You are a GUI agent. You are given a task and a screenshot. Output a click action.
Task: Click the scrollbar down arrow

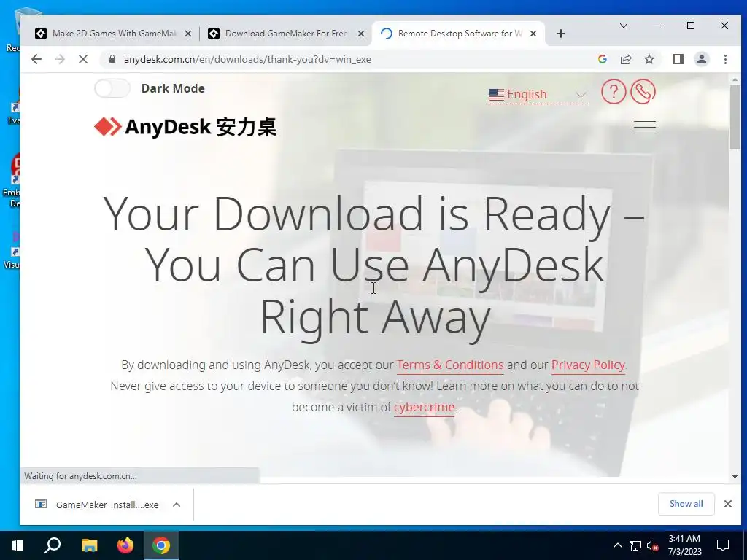(x=735, y=477)
